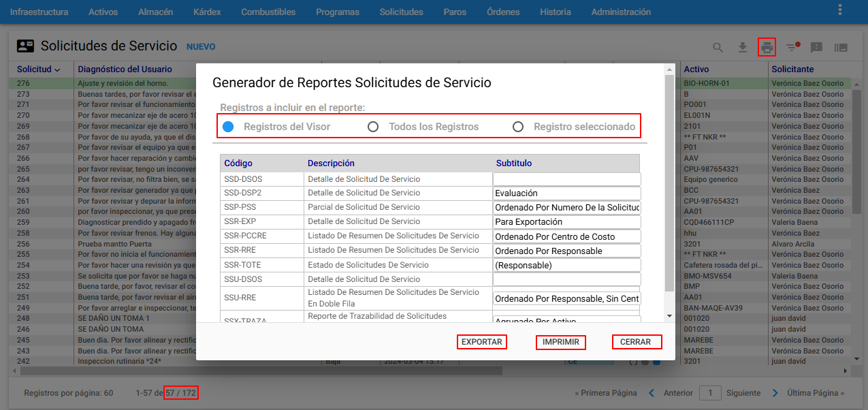
Task: Click the download icon in toolbar
Action: tap(743, 48)
